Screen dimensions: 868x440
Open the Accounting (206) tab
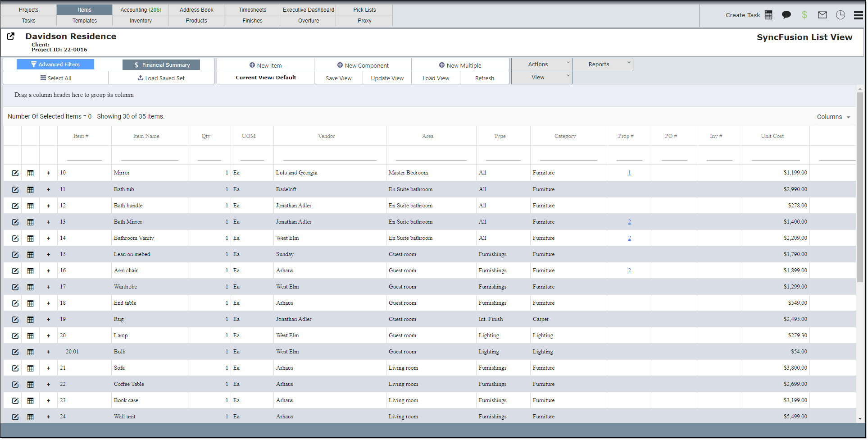click(x=141, y=9)
